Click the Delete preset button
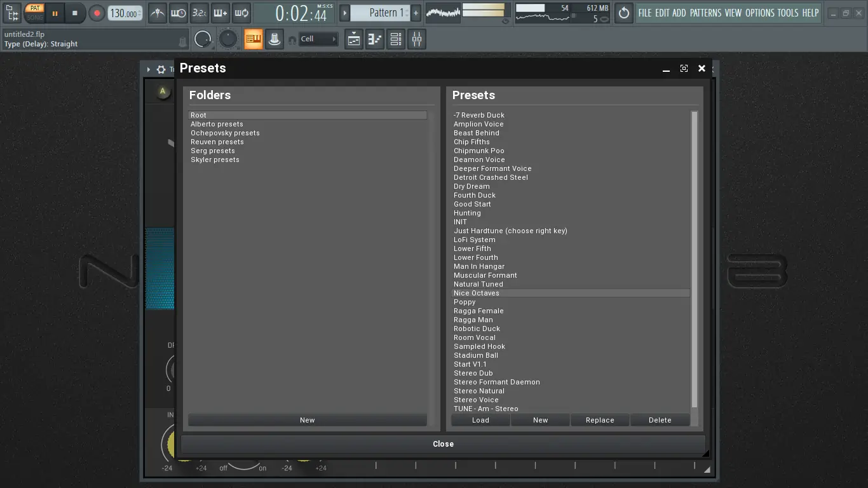The image size is (868, 488). click(660, 420)
